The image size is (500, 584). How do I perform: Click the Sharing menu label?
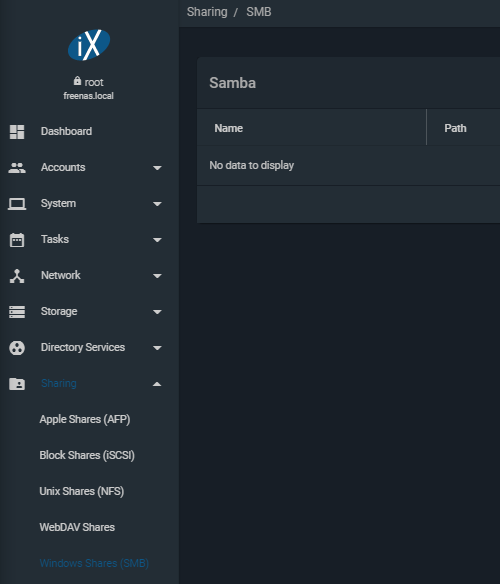point(58,383)
